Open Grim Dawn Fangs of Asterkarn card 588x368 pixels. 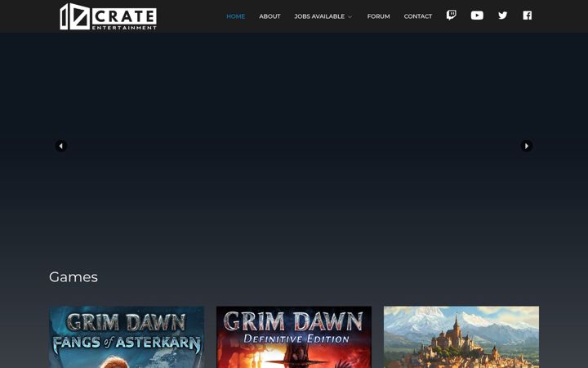pyautogui.click(x=127, y=337)
